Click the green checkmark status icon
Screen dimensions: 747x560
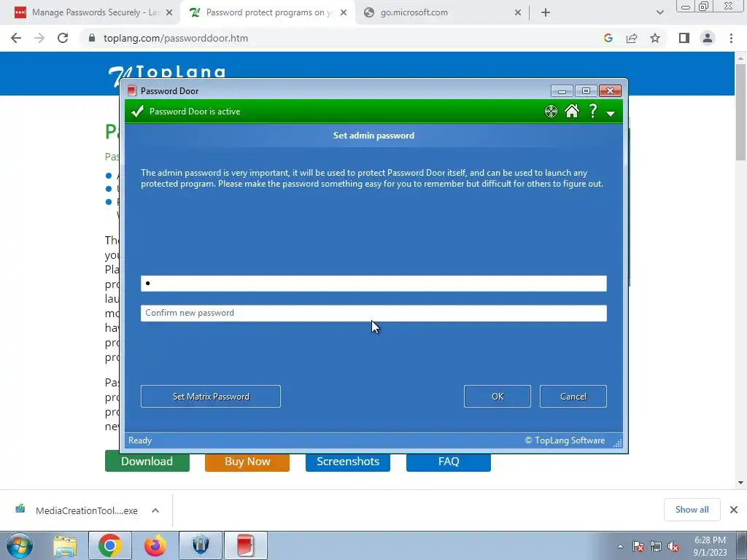click(137, 112)
